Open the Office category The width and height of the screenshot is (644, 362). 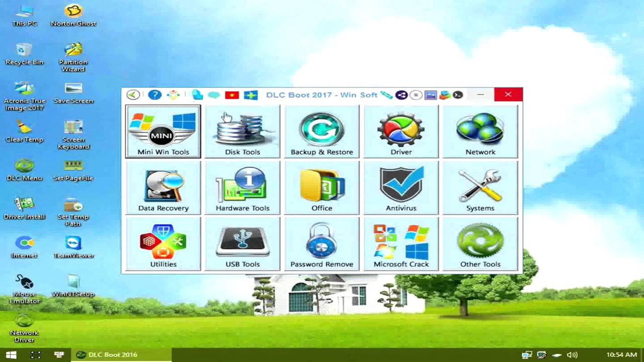tap(321, 188)
